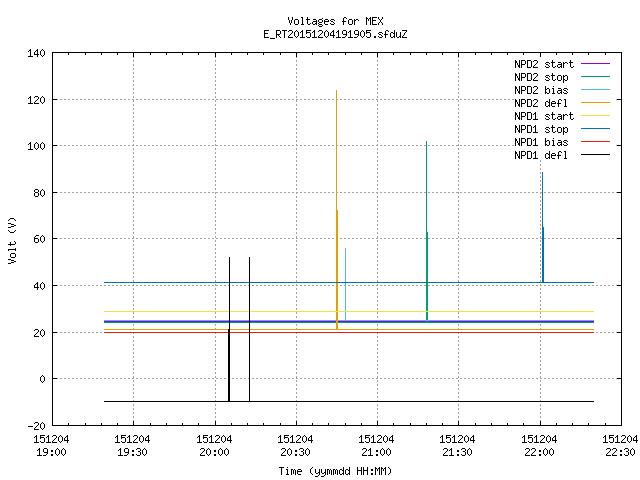
Task: Click the yellow NPD1 start legend line
Action: 595,116
